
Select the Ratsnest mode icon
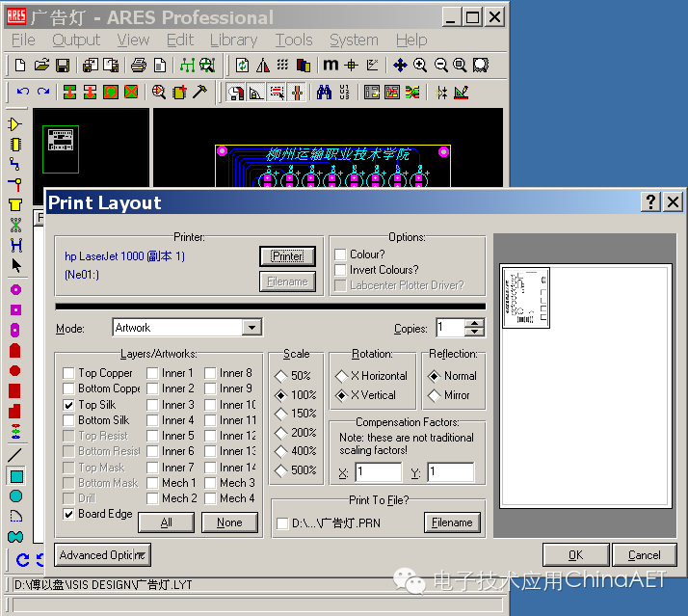point(15,225)
